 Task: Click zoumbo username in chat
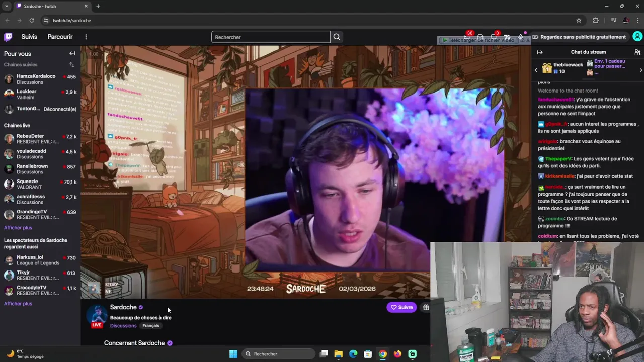coord(554,219)
